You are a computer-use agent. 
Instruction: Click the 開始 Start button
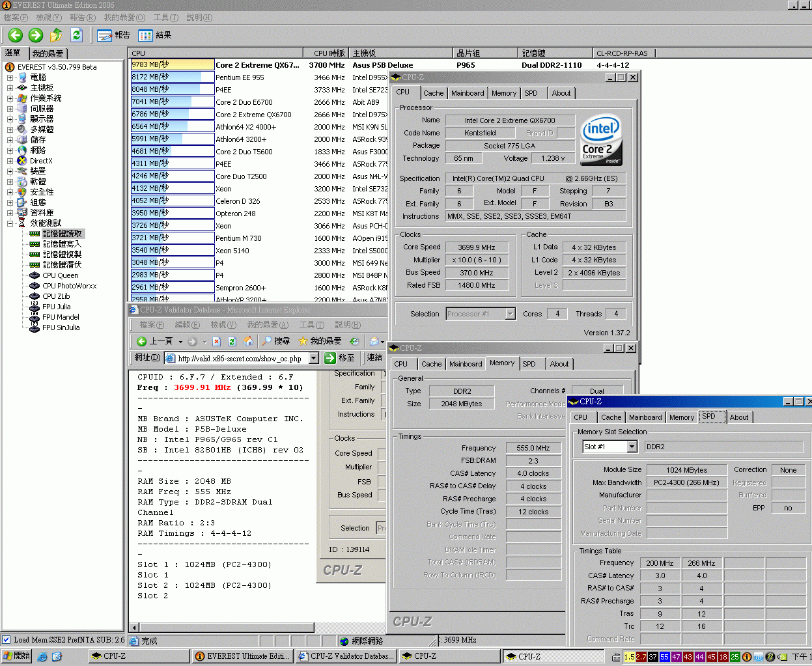pos(16,656)
